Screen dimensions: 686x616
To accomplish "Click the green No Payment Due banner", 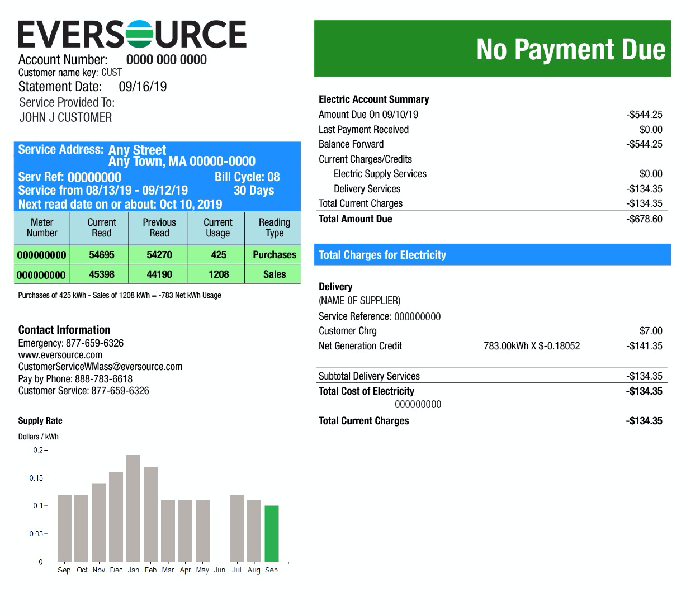I will [492, 49].
